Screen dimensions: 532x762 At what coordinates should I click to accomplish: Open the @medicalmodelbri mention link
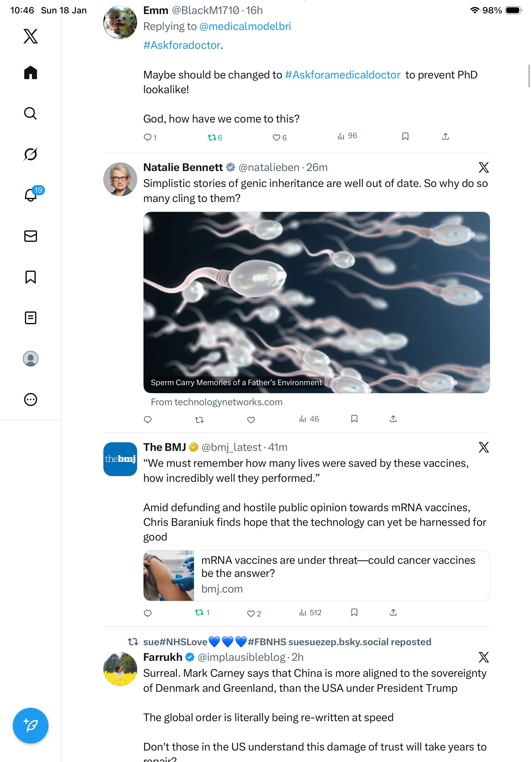tap(245, 26)
